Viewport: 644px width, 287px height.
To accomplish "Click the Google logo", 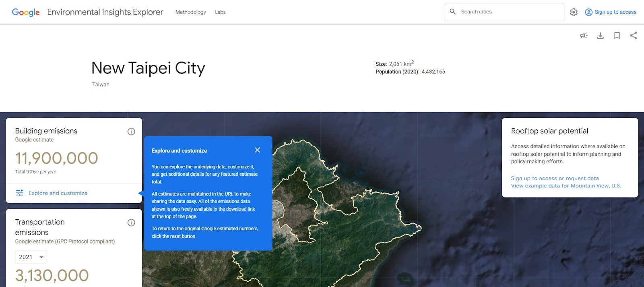I will point(26,12).
